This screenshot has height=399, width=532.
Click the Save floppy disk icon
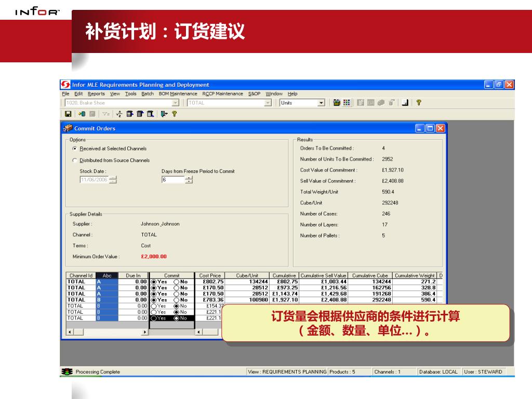click(x=68, y=114)
